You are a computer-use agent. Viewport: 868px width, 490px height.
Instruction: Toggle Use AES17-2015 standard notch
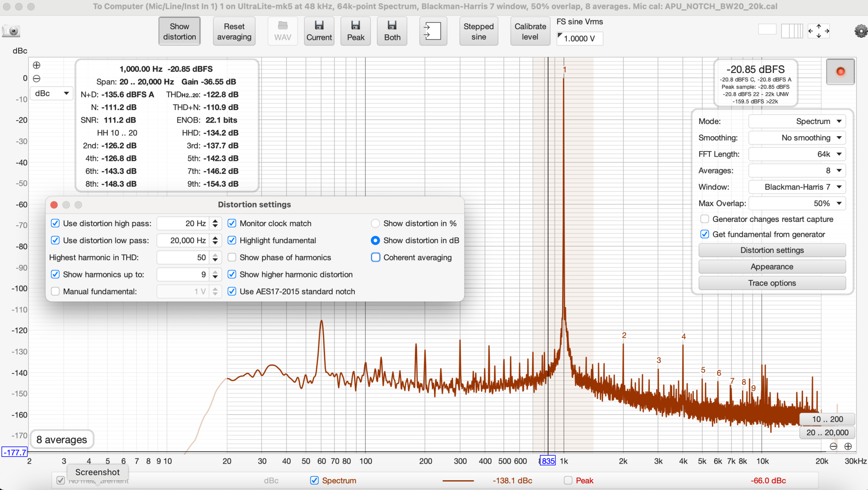tap(232, 291)
